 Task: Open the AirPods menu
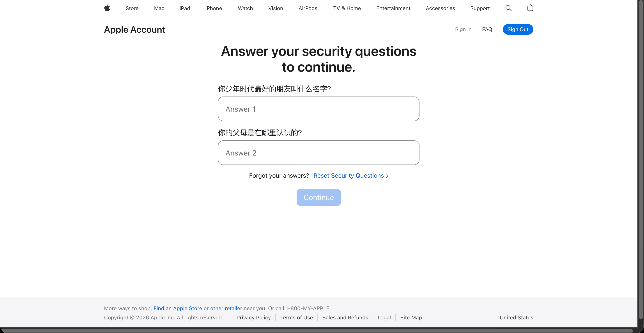coord(308,8)
